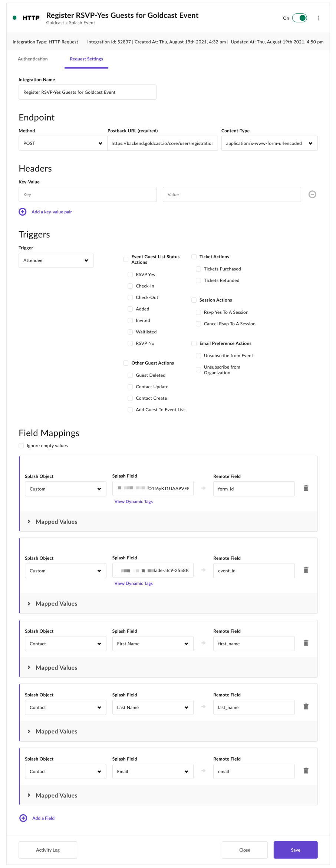Select the Request Settings tab
Image resolution: width=336 pixels, height=868 pixels.
pos(86,59)
